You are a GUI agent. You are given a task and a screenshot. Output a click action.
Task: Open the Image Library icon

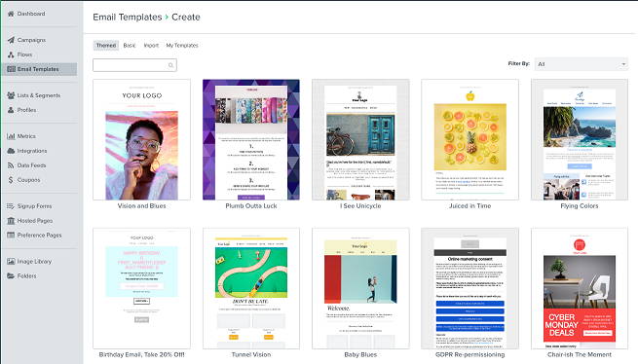point(11,262)
